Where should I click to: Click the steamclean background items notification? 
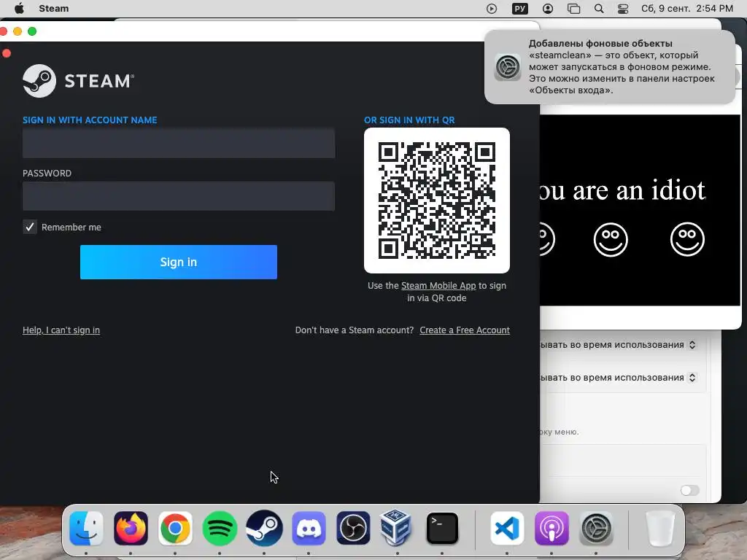[610, 66]
